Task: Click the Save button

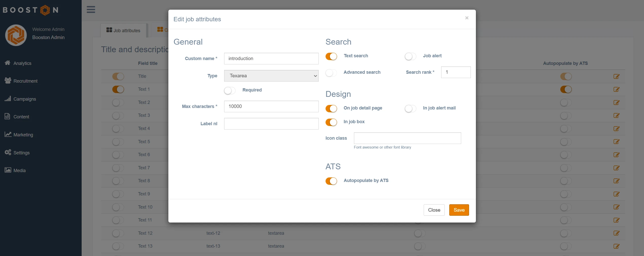Action: [x=459, y=210]
